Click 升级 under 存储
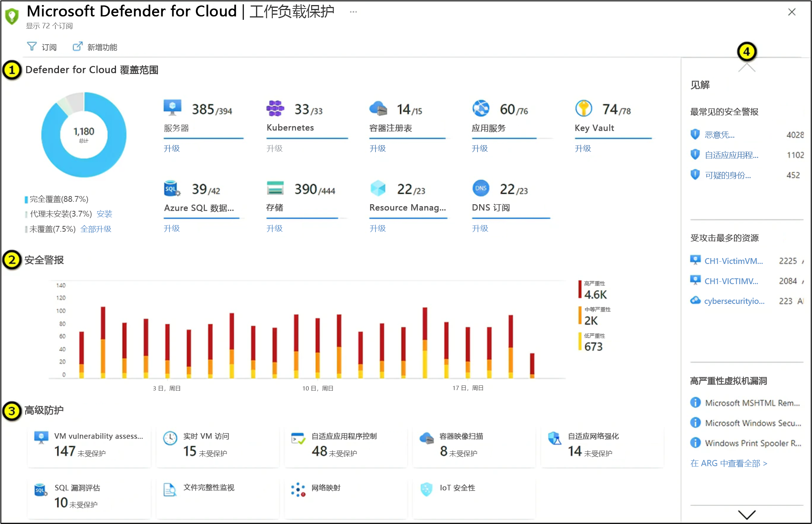 click(x=275, y=228)
